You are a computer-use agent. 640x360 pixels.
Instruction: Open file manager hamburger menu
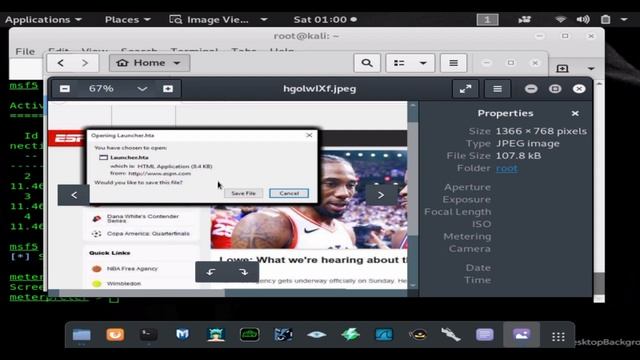click(x=453, y=63)
